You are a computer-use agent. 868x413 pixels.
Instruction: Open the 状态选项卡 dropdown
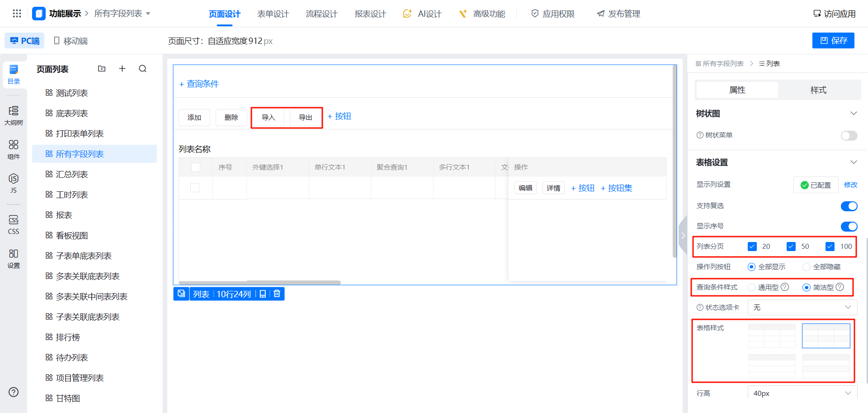(802, 308)
